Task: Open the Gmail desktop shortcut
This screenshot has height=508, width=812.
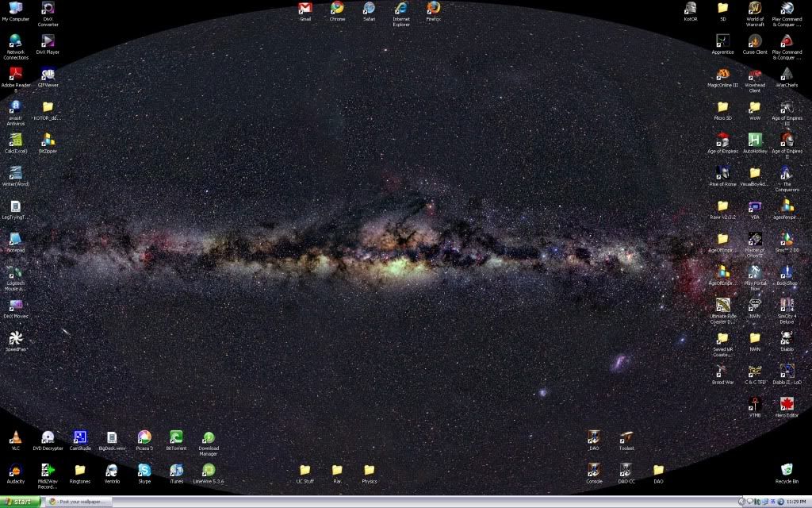Action: click(x=305, y=9)
